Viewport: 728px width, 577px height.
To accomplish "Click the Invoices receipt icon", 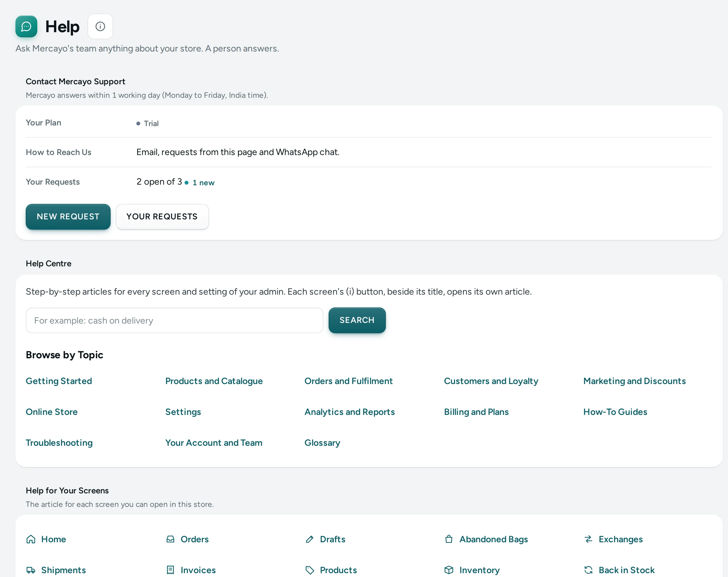I will pyautogui.click(x=170, y=570).
